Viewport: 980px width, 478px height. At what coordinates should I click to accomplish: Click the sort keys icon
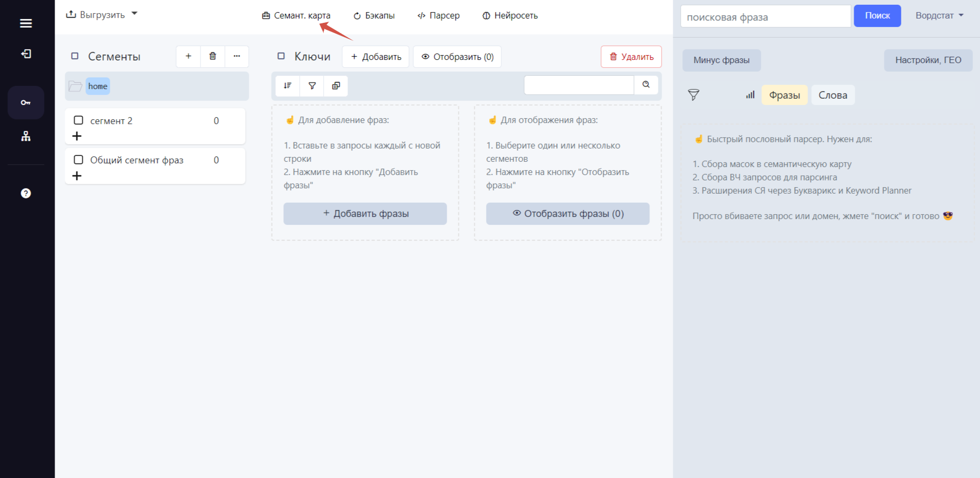pos(288,85)
